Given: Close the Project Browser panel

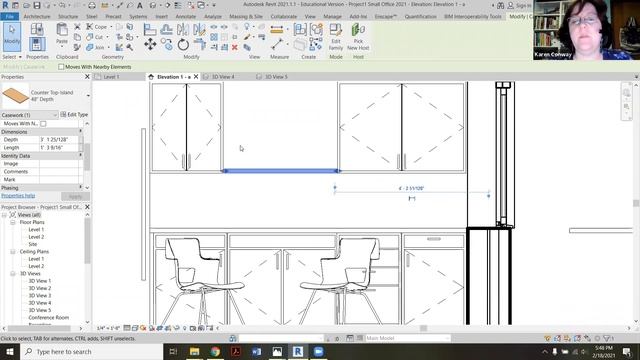Looking at the screenshot, I should (x=87, y=207).
